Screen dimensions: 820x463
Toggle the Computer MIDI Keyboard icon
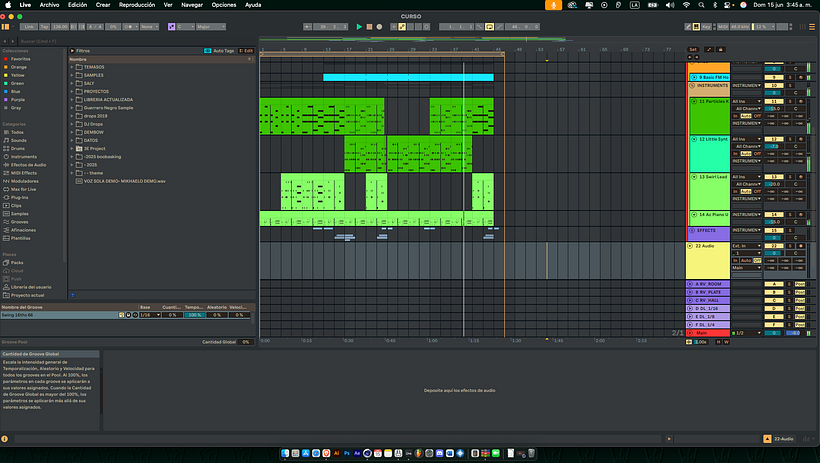(696, 27)
